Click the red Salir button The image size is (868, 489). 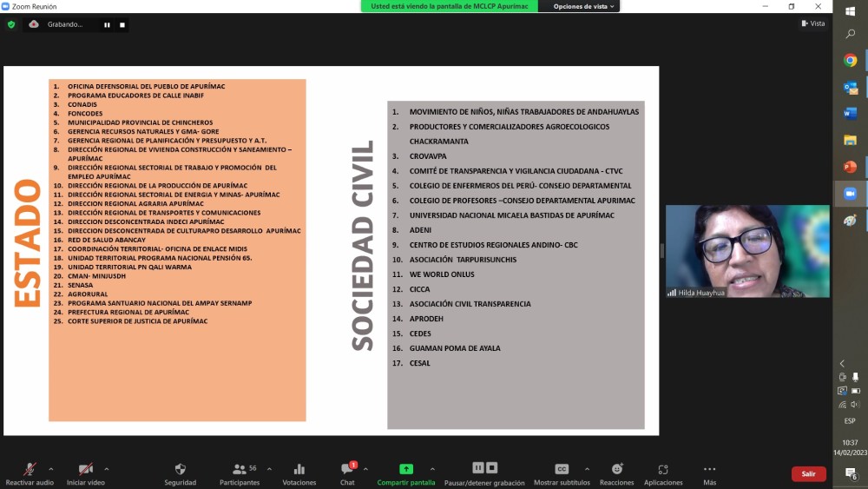point(808,473)
